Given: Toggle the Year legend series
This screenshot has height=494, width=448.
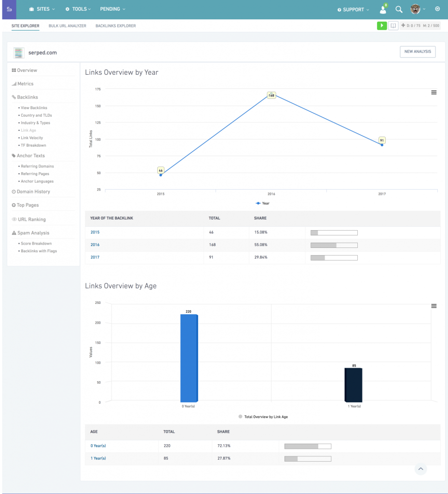Looking at the screenshot, I should (x=262, y=203).
